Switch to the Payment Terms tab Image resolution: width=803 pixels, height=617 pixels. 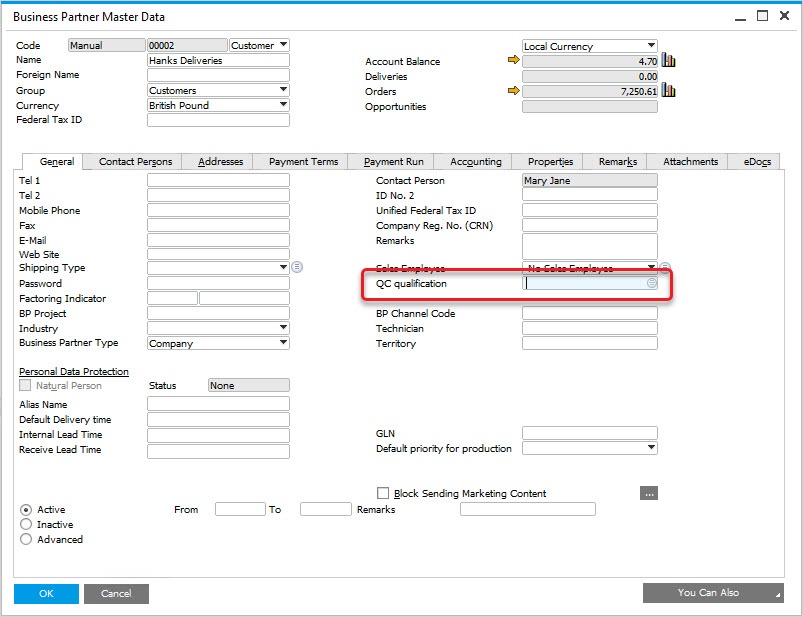[x=303, y=162]
